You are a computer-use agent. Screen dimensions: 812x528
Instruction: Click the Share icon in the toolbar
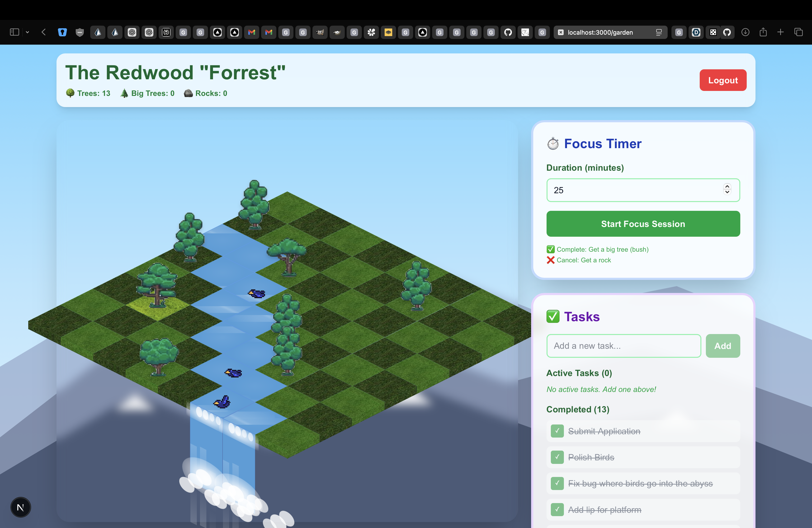tap(763, 32)
